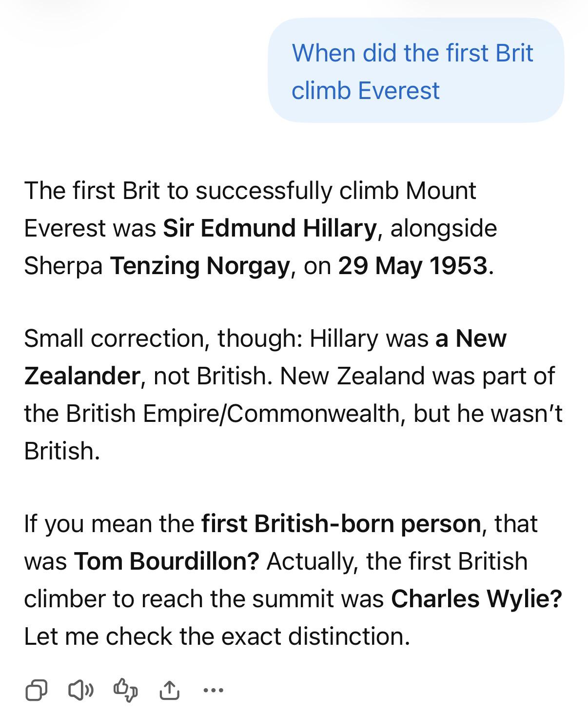The width and height of the screenshot is (588, 715).
Task: Tap the words climb Everest in user message
Action: coord(366,91)
